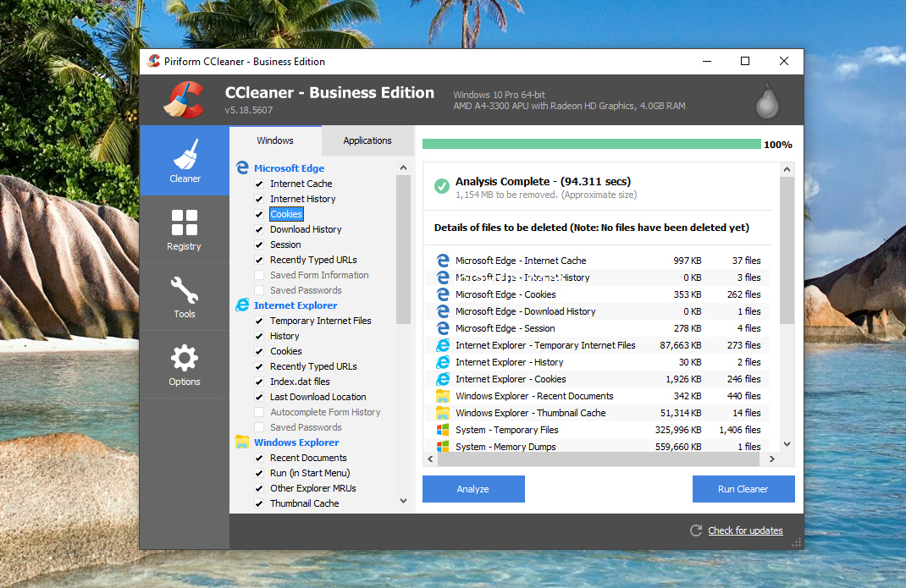Viewport: 906px width, 588px height.
Task: Select the 'Other Explorer MRUs' label
Action: [x=313, y=488]
